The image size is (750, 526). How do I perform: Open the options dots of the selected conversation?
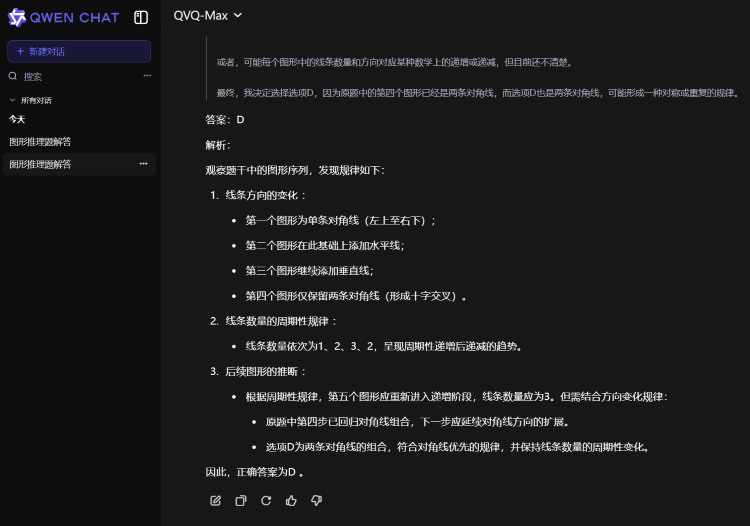click(143, 164)
